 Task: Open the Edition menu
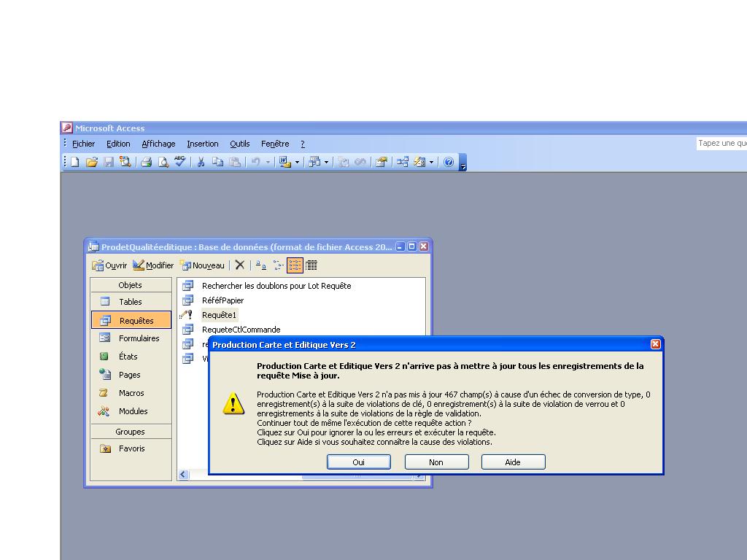click(118, 144)
